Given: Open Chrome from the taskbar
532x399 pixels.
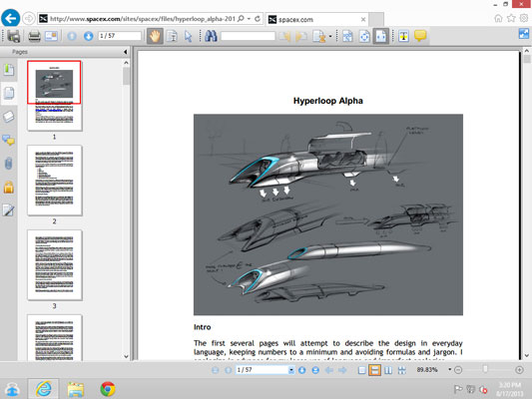Looking at the screenshot, I should click(108, 389).
